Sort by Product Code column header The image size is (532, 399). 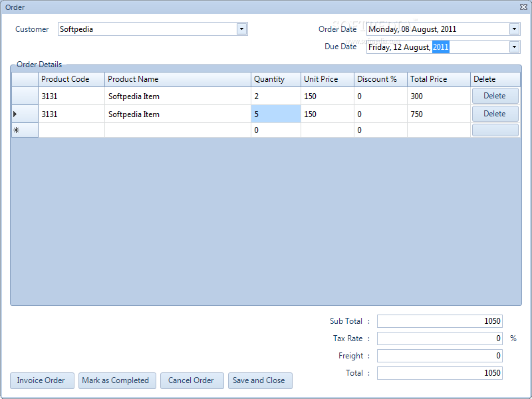point(71,79)
